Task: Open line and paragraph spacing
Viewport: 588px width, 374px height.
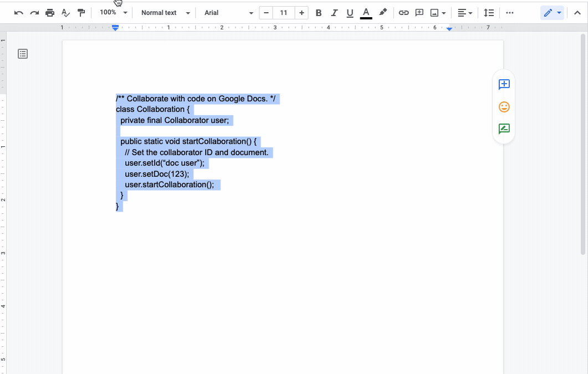Action: [x=489, y=13]
